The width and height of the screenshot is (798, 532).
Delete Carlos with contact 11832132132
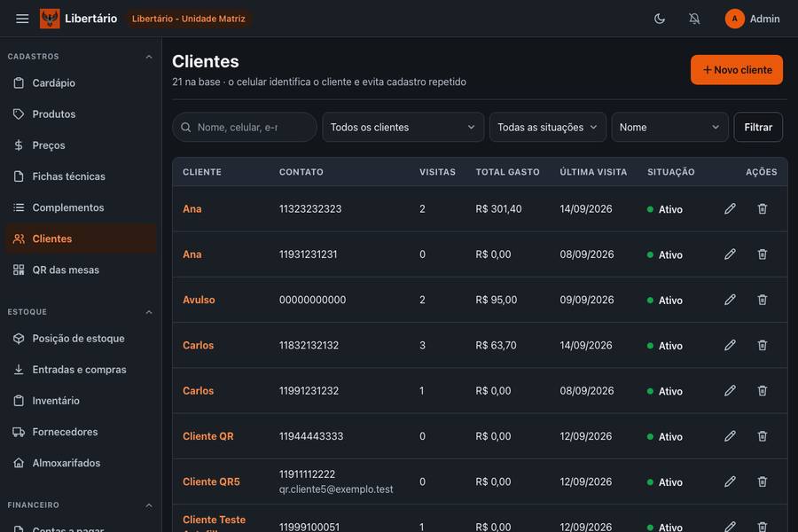762,345
